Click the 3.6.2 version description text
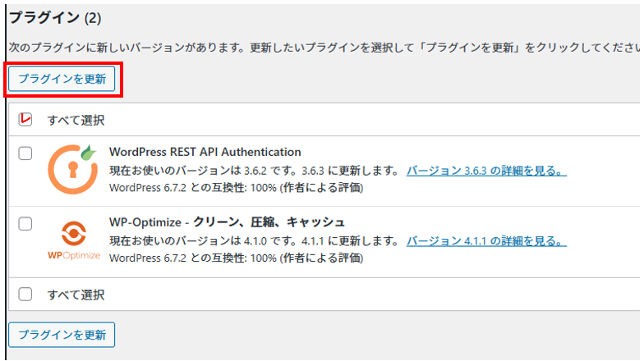This screenshot has height=361, width=644. [254, 171]
